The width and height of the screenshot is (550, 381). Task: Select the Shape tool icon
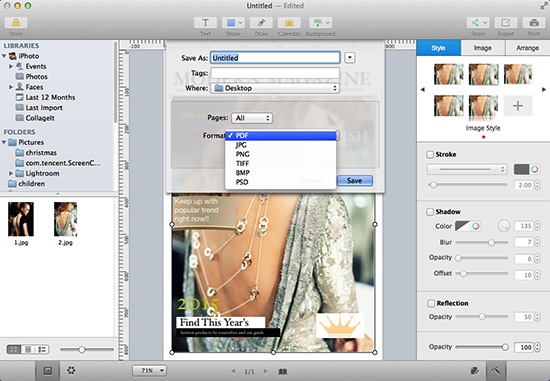233,23
